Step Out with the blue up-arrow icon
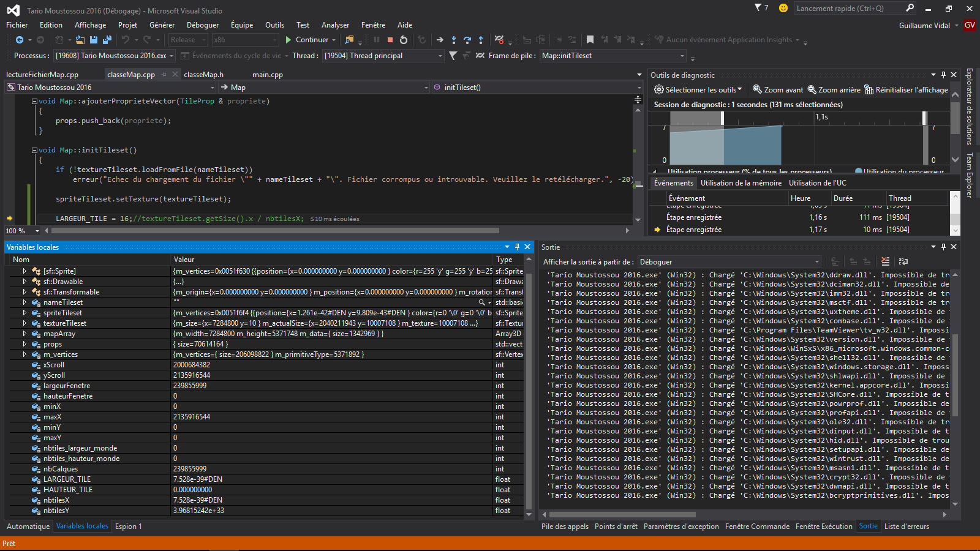This screenshot has height=551, width=980. pos(481,40)
